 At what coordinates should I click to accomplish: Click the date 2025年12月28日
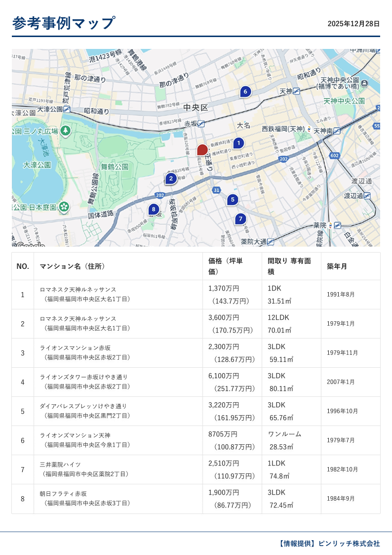(353, 24)
